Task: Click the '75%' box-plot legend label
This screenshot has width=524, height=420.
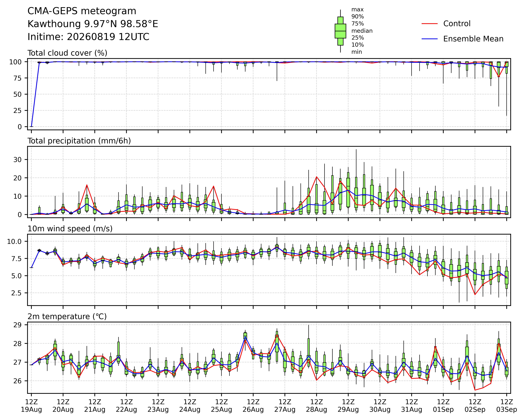Action: tap(358, 24)
